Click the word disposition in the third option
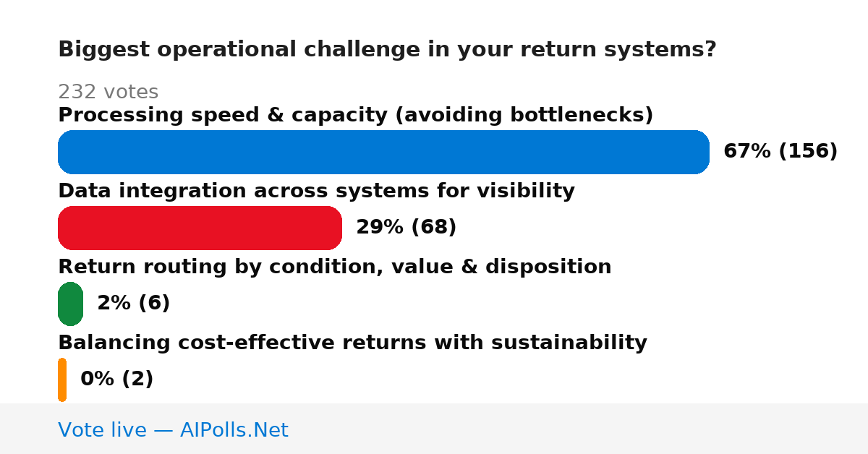 548,267
